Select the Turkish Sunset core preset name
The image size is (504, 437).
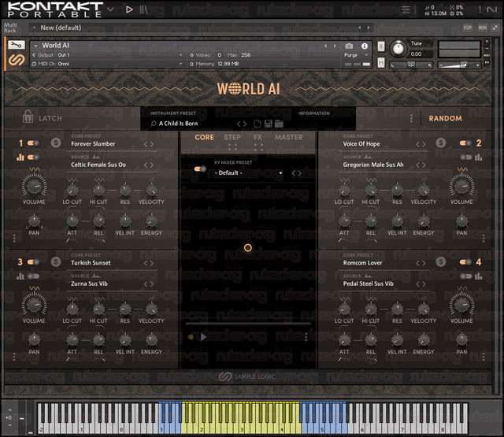pyautogui.click(x=91, y=263)
